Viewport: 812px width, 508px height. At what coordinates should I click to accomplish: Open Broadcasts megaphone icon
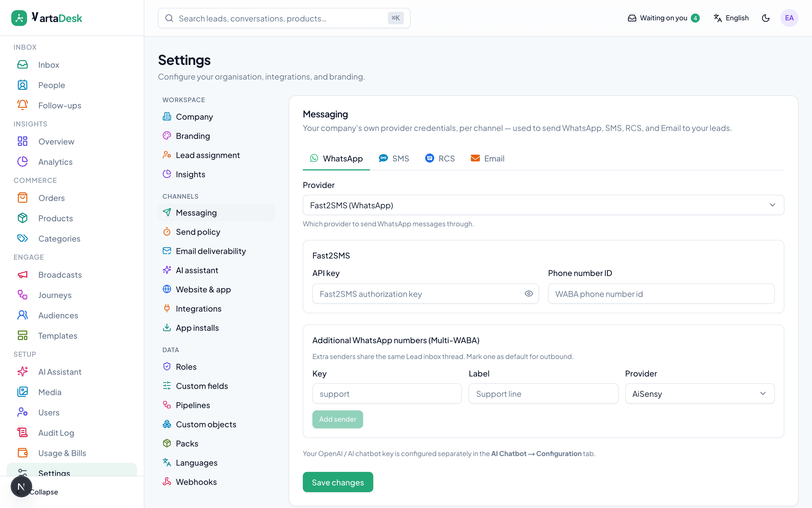(23, 275)
